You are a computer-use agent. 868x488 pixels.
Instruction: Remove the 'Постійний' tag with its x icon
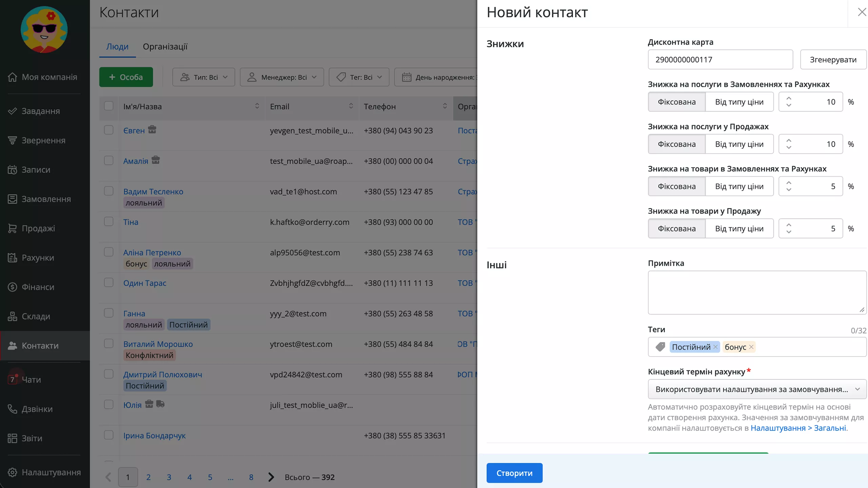pos(715,347)
